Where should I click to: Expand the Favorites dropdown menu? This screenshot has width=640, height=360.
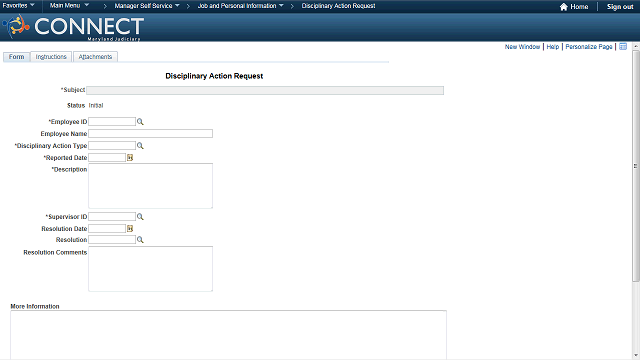18,6
